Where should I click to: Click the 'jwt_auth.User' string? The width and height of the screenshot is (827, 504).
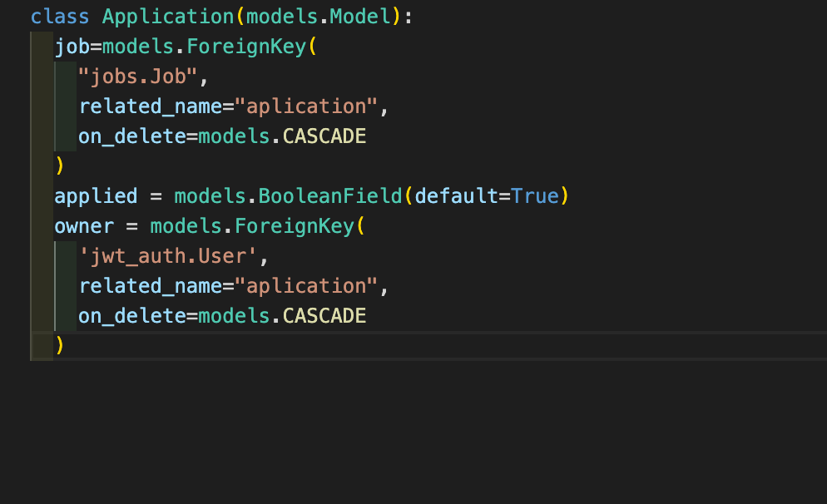pyautogui.click(x=168, y=256)
